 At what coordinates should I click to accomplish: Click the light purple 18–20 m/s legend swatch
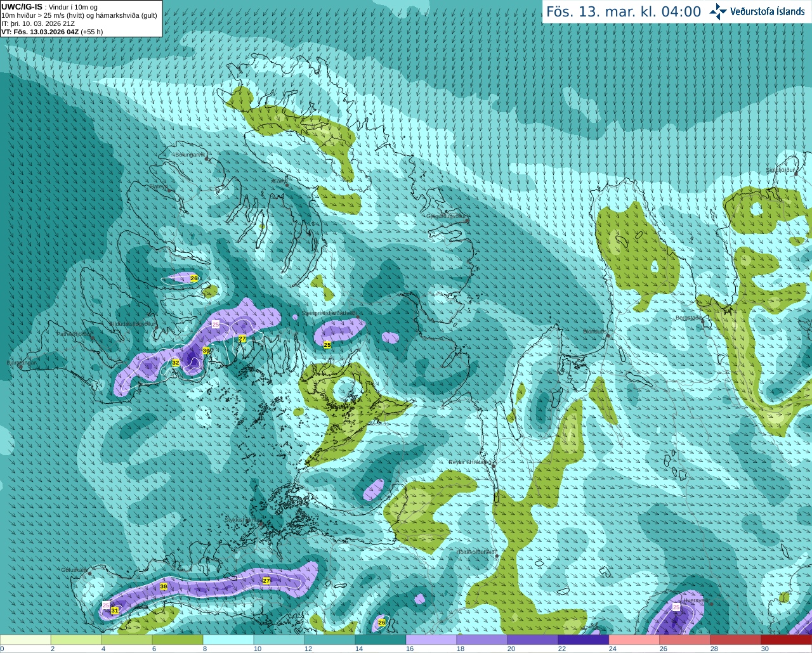pos(482,640)
